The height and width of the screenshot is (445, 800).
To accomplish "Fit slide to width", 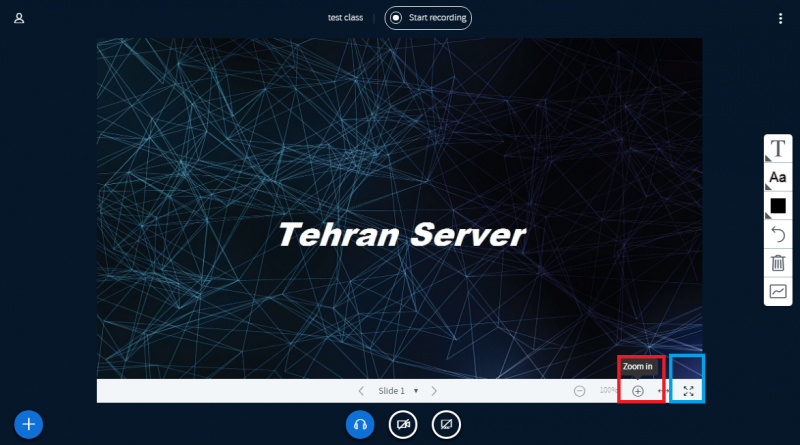I will pos(663,391).
